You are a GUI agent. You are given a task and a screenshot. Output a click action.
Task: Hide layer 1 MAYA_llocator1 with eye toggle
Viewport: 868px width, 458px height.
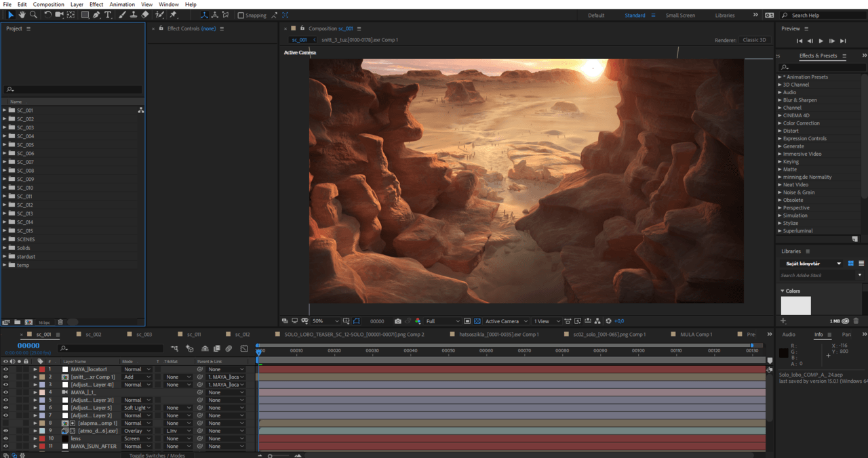6,369
